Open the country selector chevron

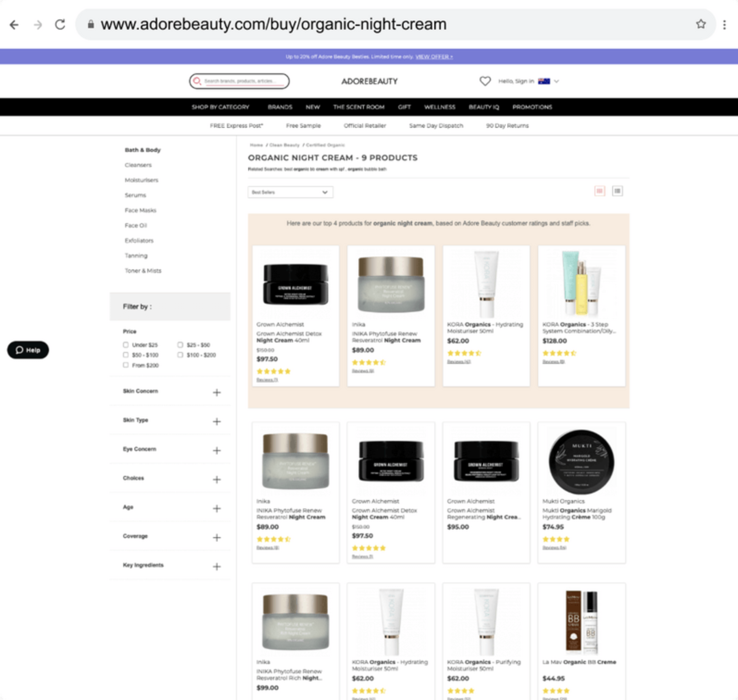pyautogui.click(x=557, y=81)
